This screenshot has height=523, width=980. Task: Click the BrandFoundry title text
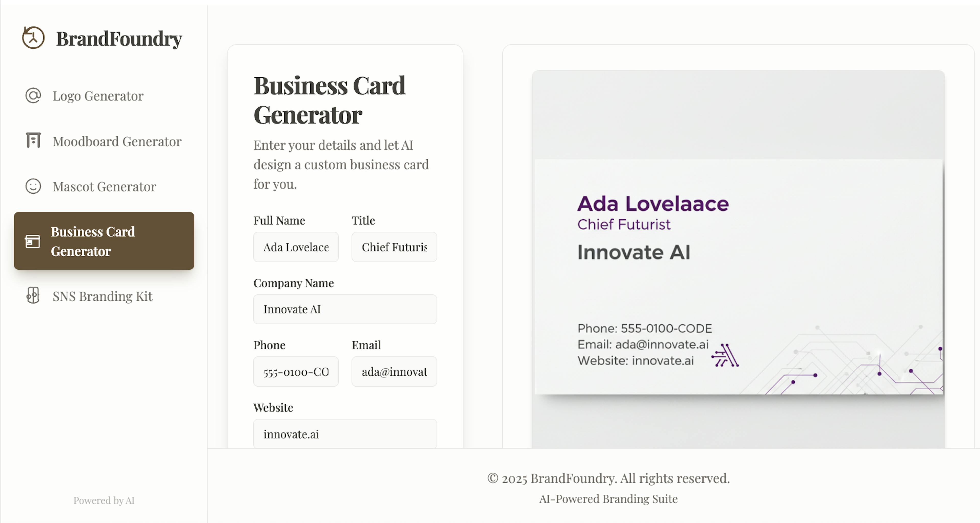coord(119,39)
